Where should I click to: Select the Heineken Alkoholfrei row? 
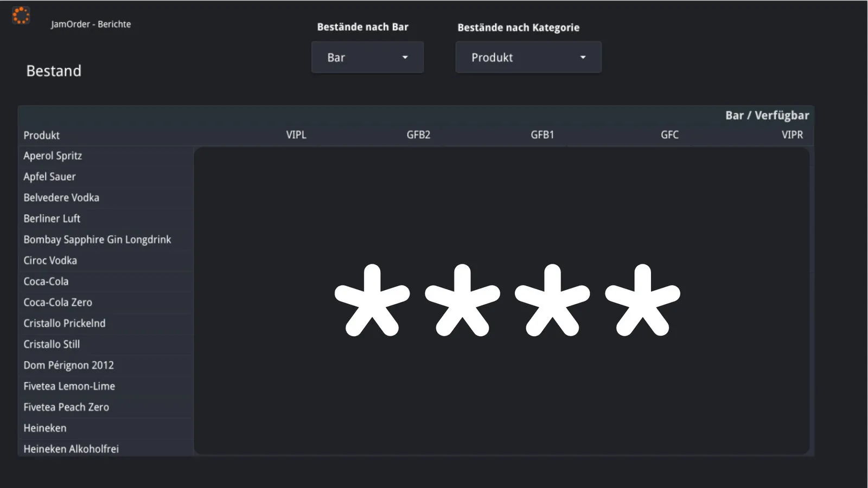[x=106, y=448]
